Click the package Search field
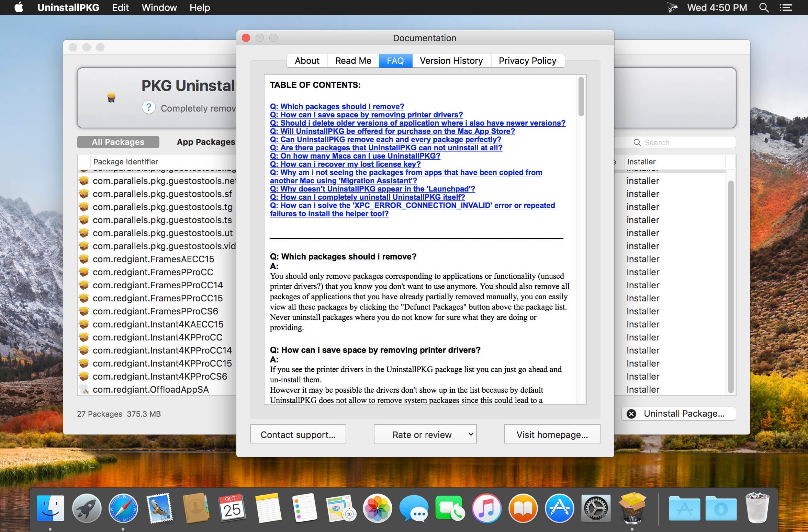 [x=675, y=142]
